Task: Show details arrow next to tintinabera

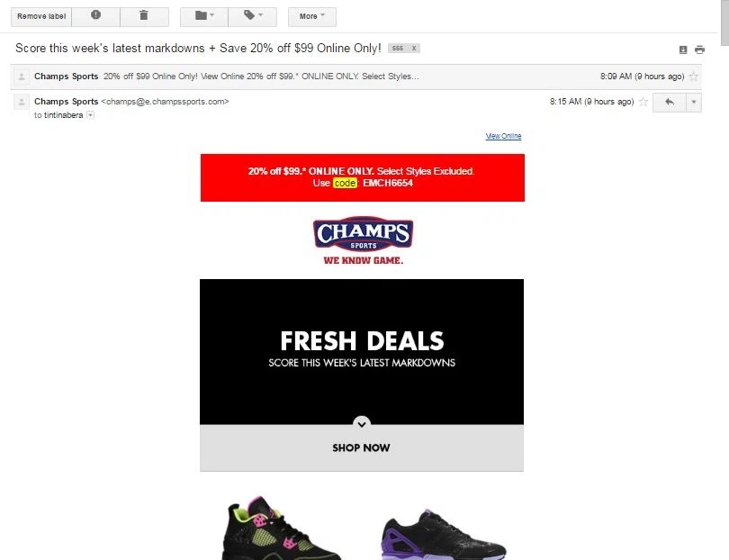Action: [91, 115]
